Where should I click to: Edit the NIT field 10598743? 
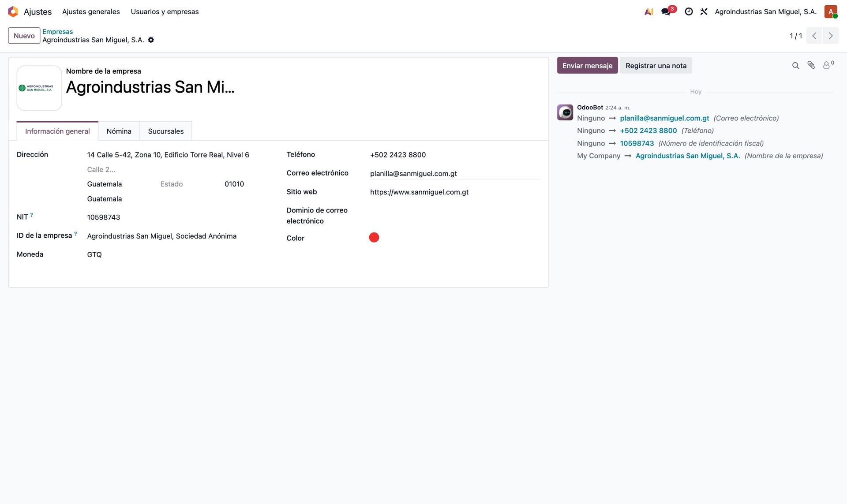click(179, 217)
